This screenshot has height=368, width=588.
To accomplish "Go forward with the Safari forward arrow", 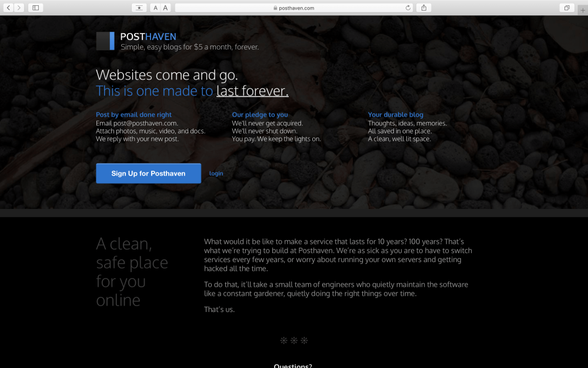I will click(x=19, y=8).
